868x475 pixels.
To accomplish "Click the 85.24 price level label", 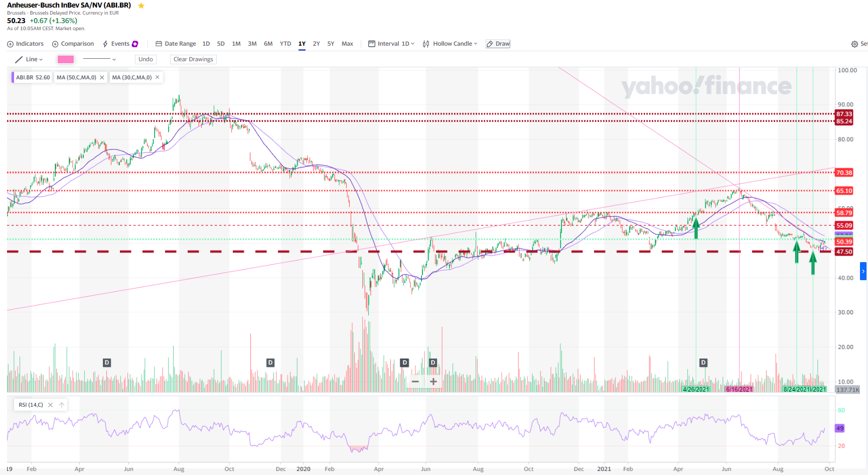I will [x=844, y=121].
